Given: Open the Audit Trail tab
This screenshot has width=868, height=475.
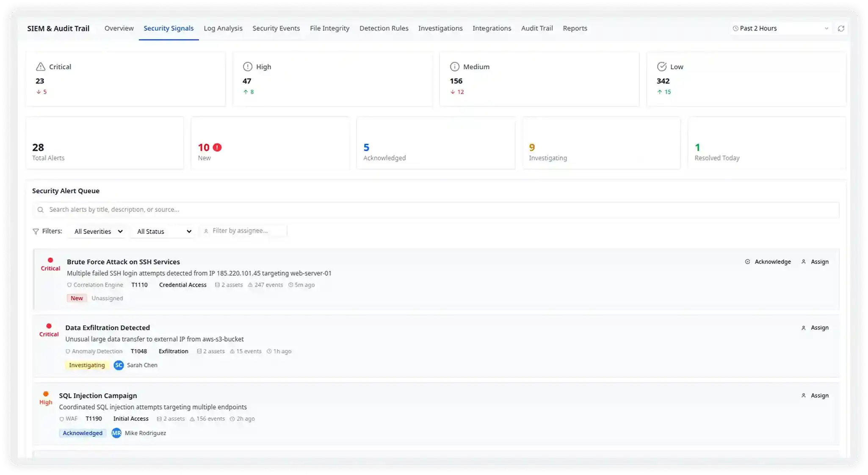Looking at the screenshot, I should click(536, 28).
